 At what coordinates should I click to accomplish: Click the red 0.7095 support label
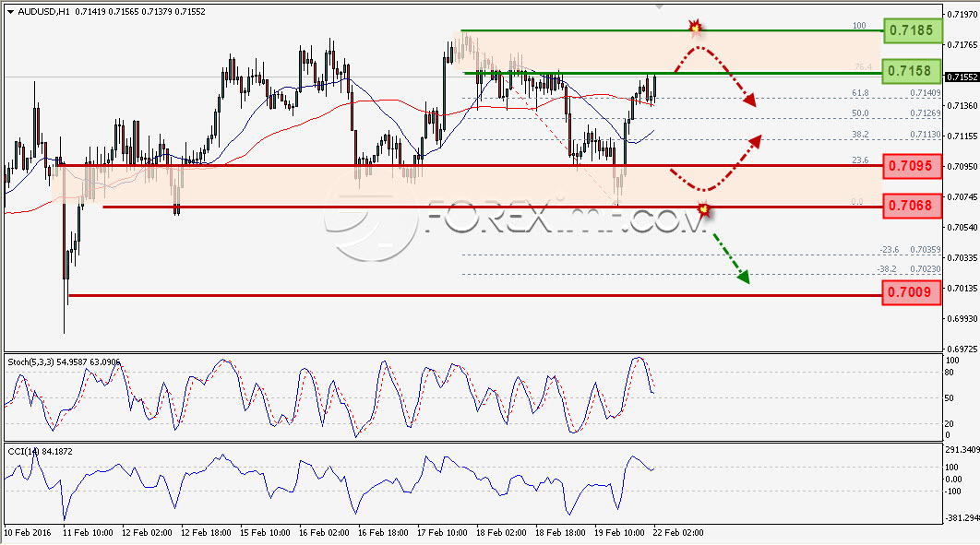point(912,166)
